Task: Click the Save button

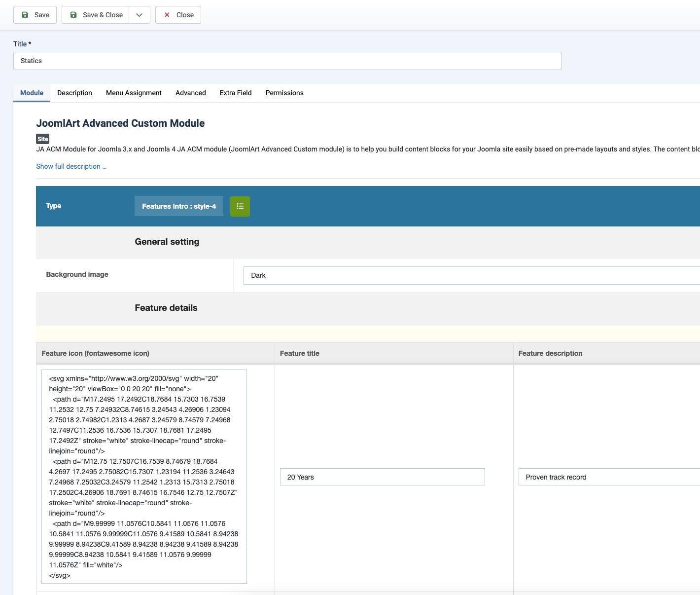Action: click(x=35, y=15)
